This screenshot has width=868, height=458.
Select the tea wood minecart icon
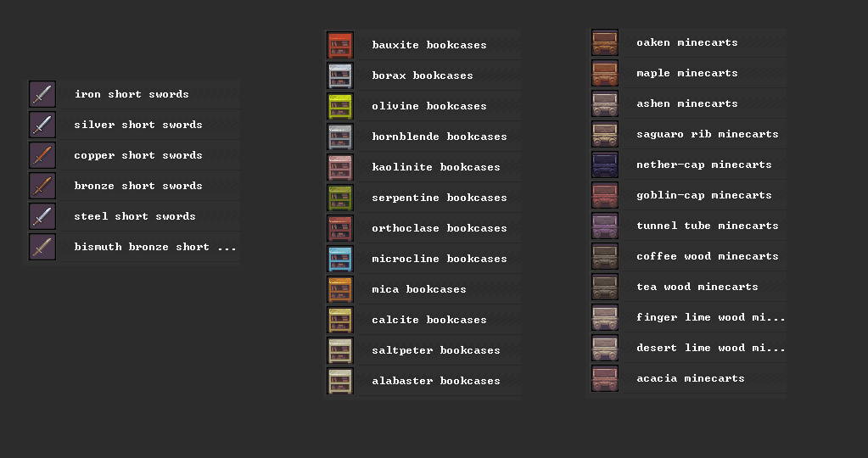[x=604, y=287]
